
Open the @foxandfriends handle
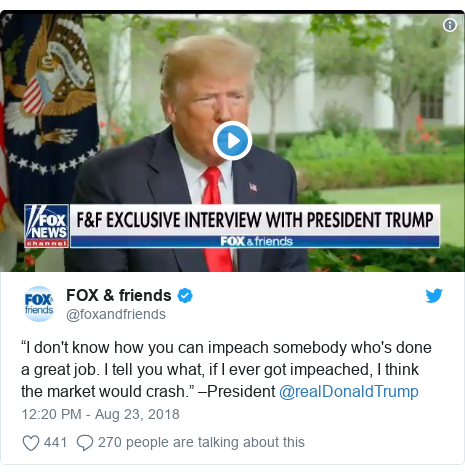pyautogui.click(x=116, y=314)
